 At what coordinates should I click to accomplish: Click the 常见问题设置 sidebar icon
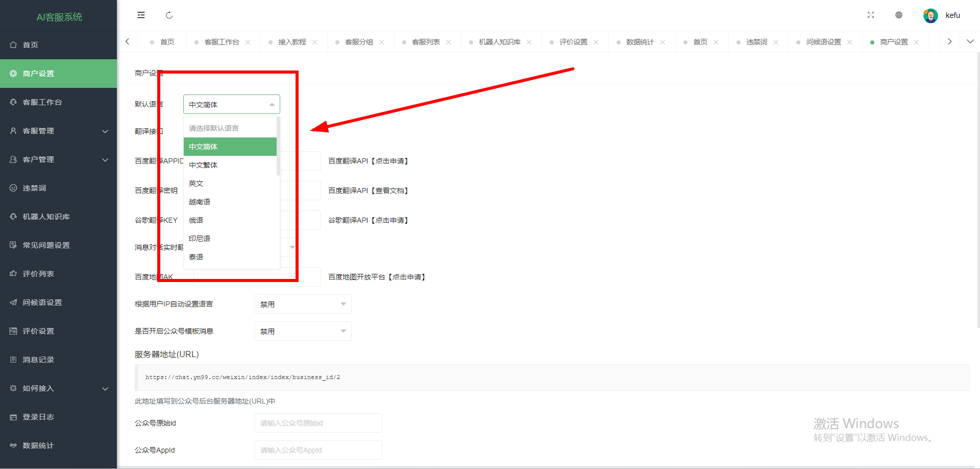point(13,245)
